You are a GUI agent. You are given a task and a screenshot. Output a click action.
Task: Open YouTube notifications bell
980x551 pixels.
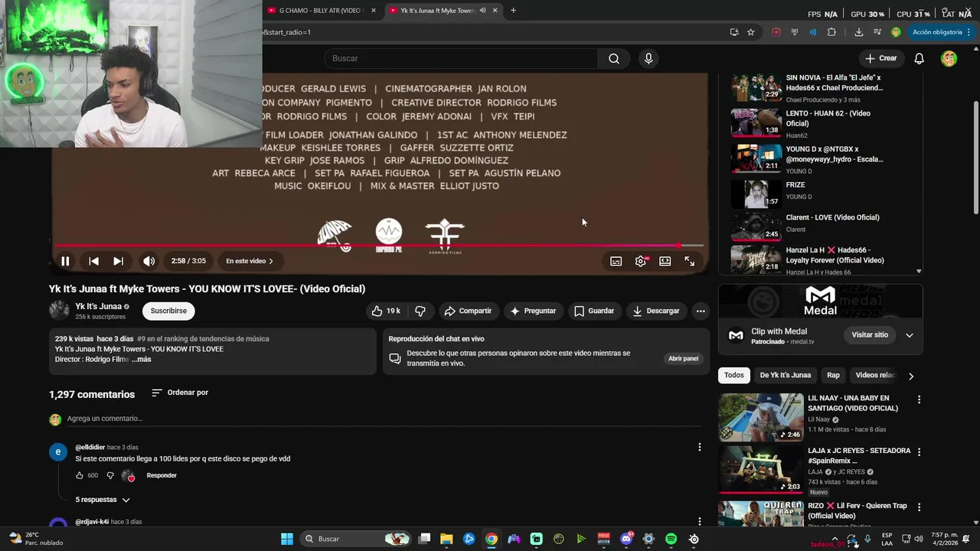click(920, 58)
